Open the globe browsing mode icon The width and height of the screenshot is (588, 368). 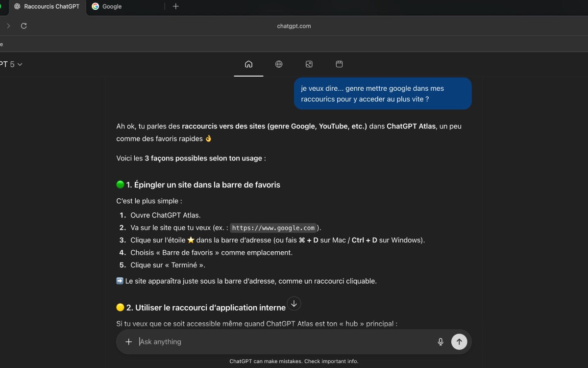[279, 64]
